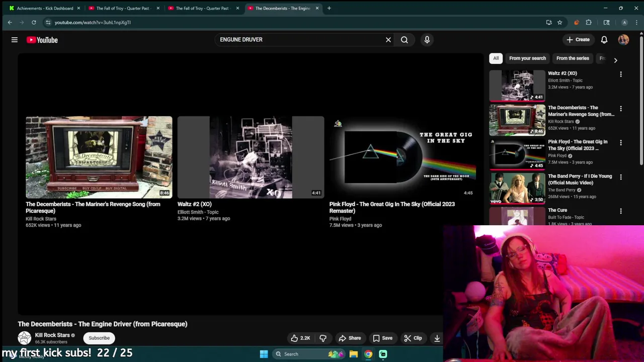
Task: Go to YouTube home via logo
Action: 42,40
